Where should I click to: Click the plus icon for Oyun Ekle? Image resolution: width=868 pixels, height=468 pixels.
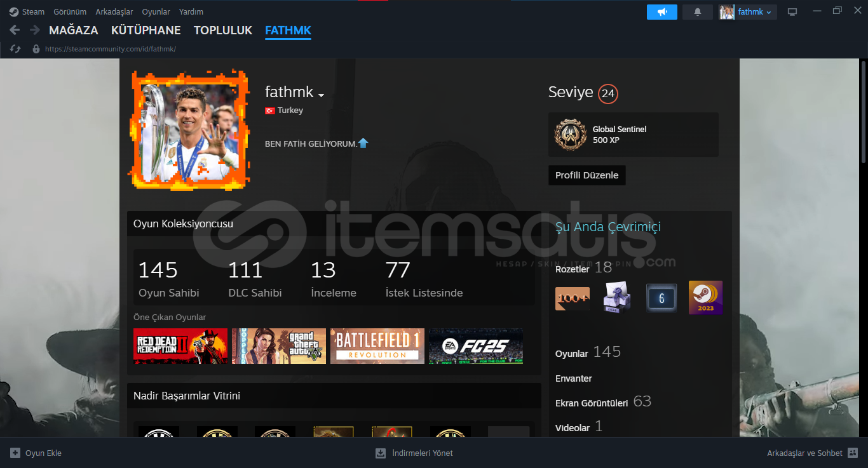coord(15,453)
